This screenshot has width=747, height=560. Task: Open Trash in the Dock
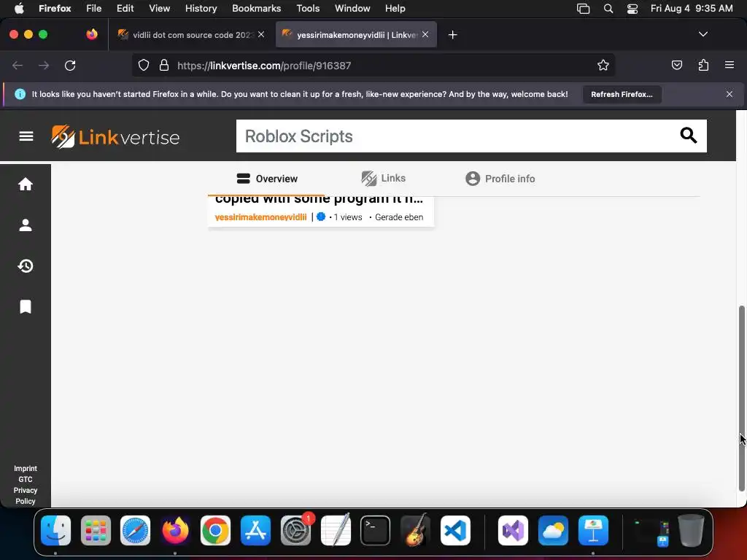[692, 530]
